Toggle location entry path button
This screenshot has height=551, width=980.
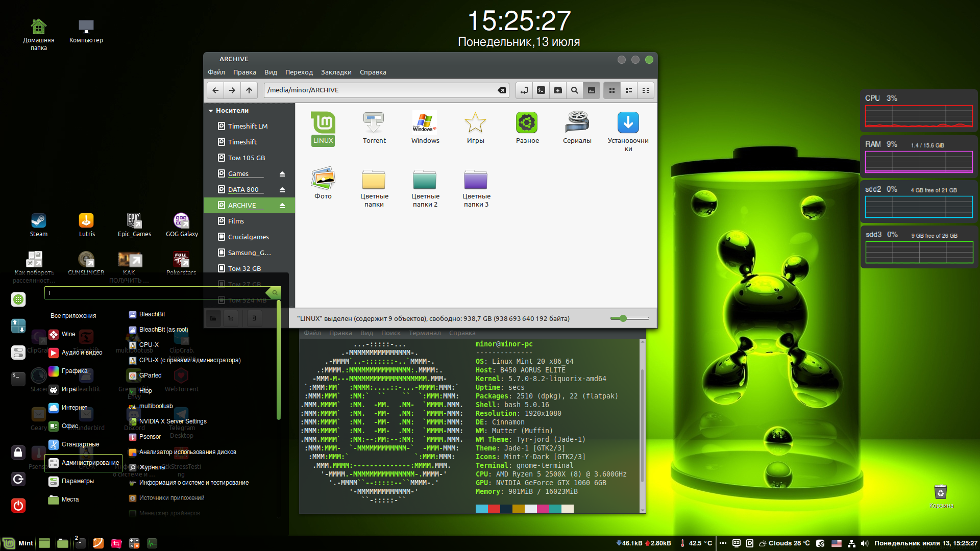pyautogui.click(x=524, y=90)
